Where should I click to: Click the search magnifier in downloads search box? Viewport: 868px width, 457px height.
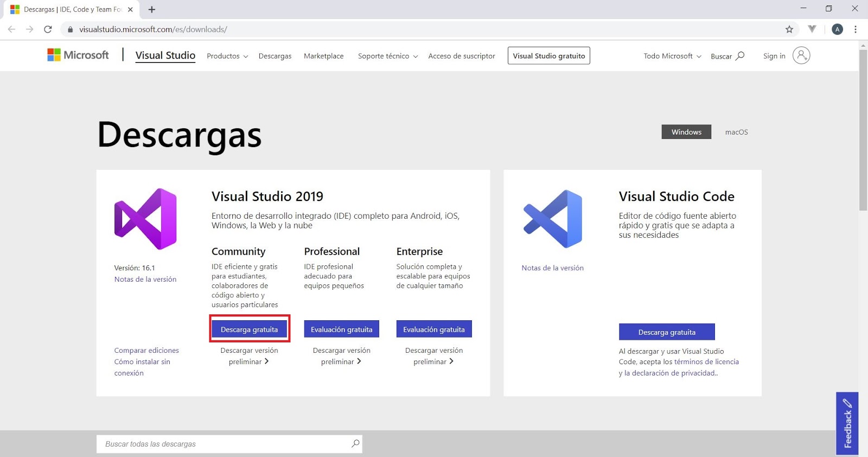[355, 443]
